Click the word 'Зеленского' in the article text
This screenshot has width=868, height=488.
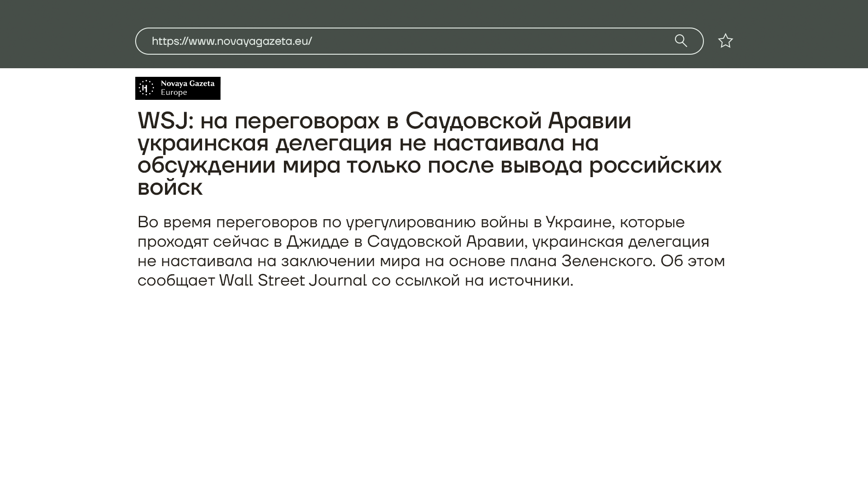click(x=608, y=261)
